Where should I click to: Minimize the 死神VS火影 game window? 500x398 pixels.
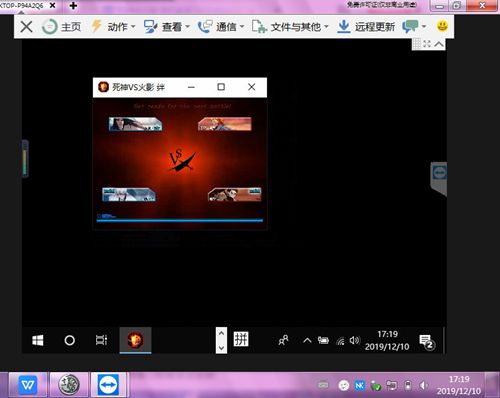(x=191, y=87)
